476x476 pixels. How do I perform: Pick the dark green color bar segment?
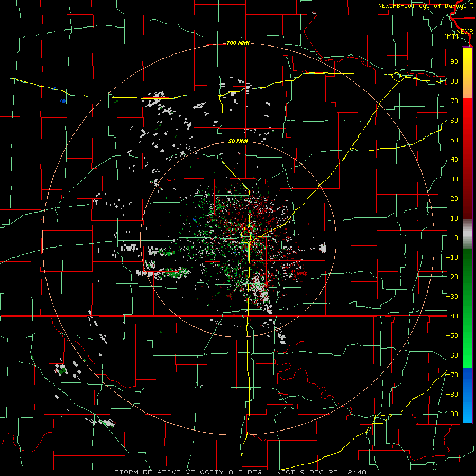point(467,262)
